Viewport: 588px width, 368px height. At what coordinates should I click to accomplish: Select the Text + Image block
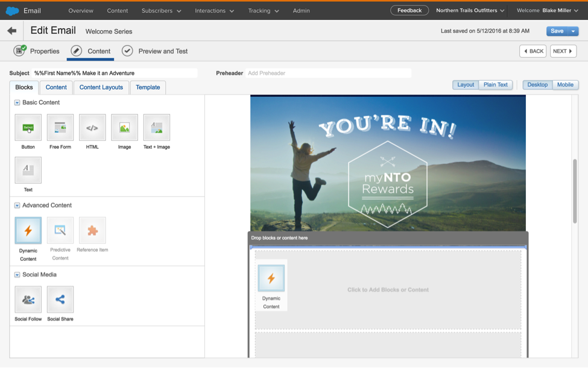[x=157, y=128]
